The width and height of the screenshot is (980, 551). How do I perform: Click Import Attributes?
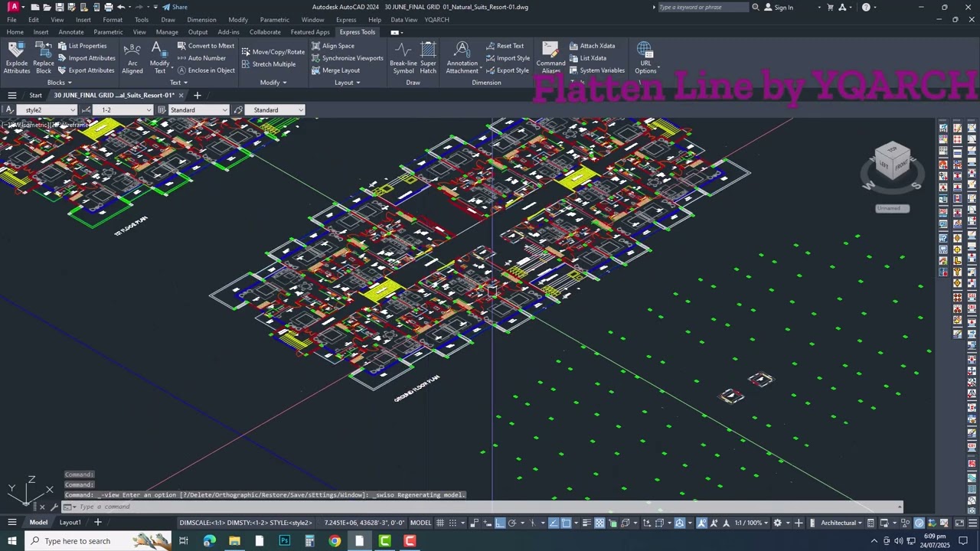tap(87, 58)
